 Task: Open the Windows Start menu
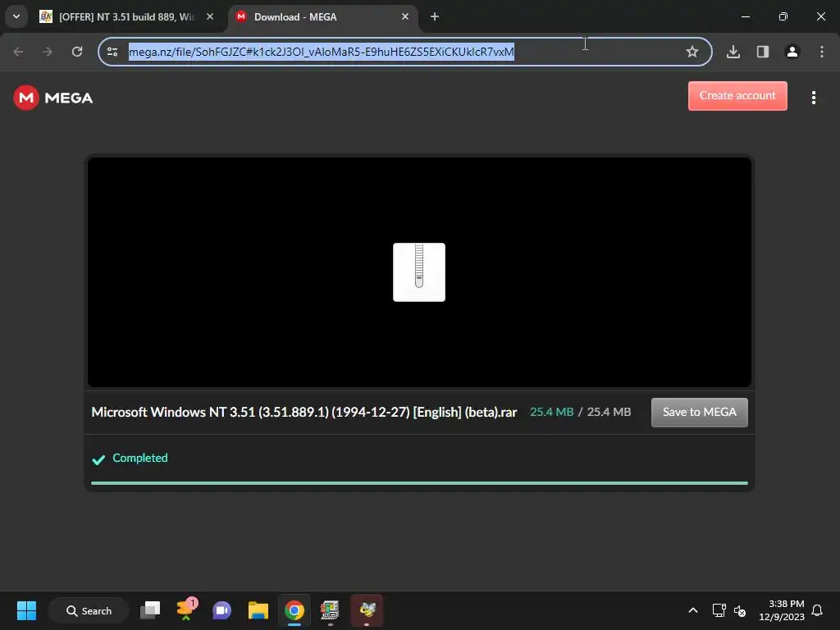[26, 610]
